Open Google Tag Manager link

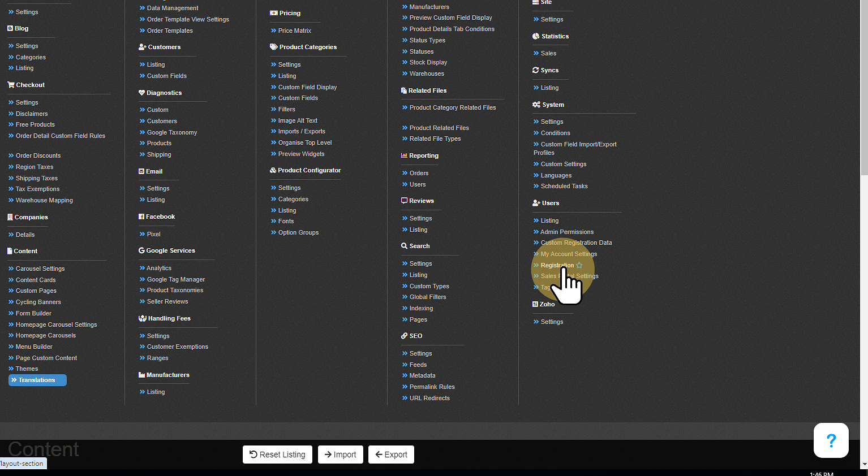(176, 279)
